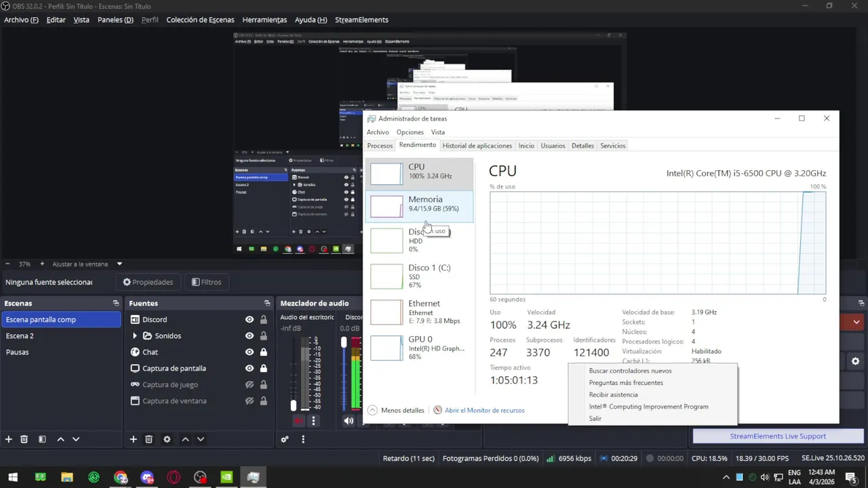The image size is (868, 488).
Task: Open scene filters icon in Escenas panel
Action: click(x=42, y=439)
